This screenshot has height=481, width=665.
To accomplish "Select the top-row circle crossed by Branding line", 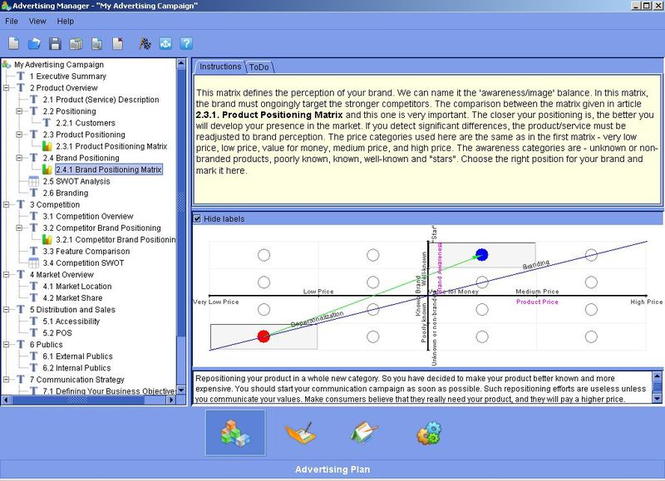I will [x=591, y=255].
